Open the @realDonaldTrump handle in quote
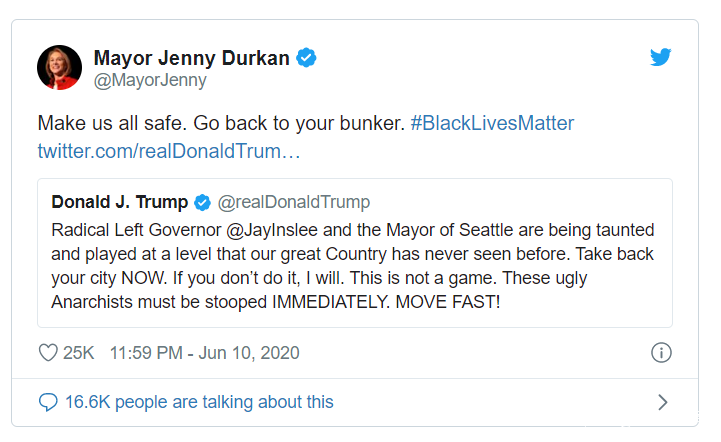Image resolution: width=721 pixels, height=442 pixels. point(293,203)
